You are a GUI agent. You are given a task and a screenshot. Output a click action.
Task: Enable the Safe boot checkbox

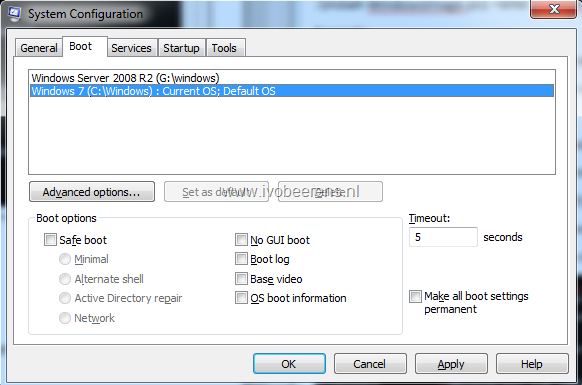(x=50, y=239)
